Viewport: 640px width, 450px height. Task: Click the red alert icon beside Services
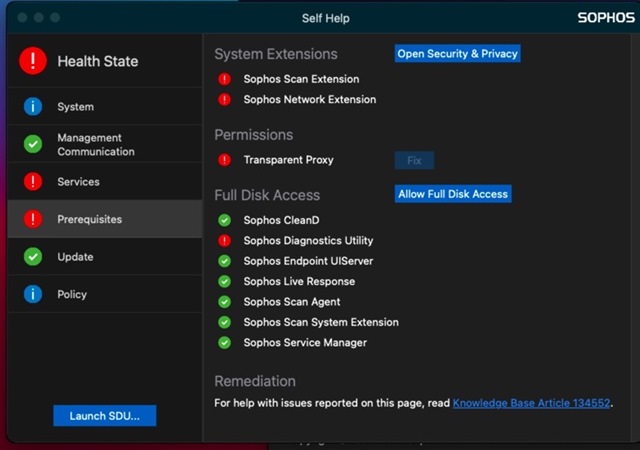33,182
